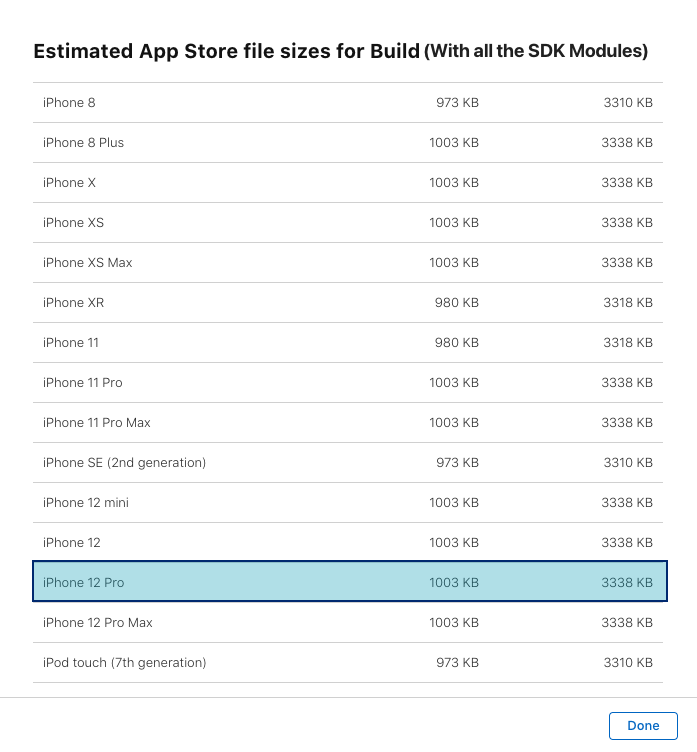Click 1003 KB in iPhone XS row
Screen dimensions: 697x752
[454, 223]
